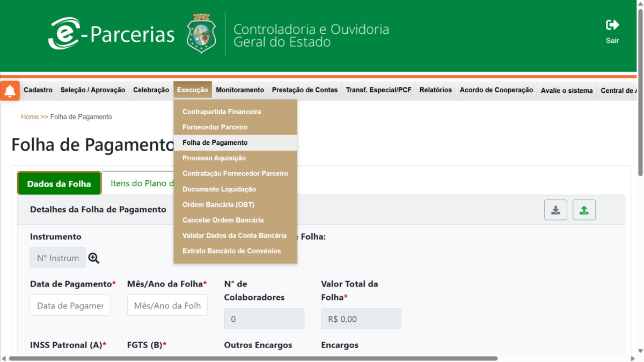Click the Ceará state coat of arms
This screenshot has height=362, width=644.
pyautogui.click(x=201, y=33)
